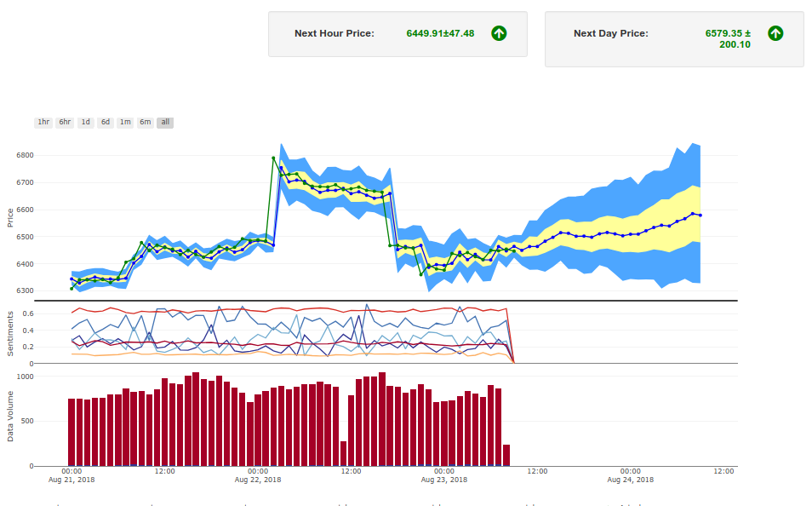Select the 1hr time range
Viewport: 812px width, 506px height.
point(43,122)
